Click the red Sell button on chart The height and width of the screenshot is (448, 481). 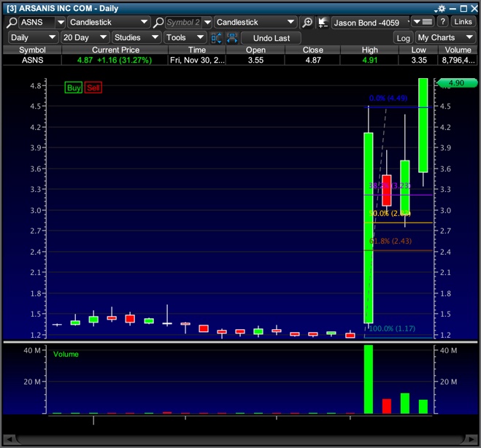93,88
